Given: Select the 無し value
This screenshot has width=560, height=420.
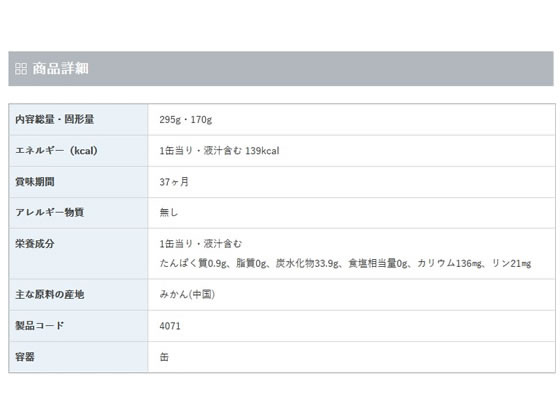Looking at the screenshot, I should pyautogui.click(x=169, y=212).
